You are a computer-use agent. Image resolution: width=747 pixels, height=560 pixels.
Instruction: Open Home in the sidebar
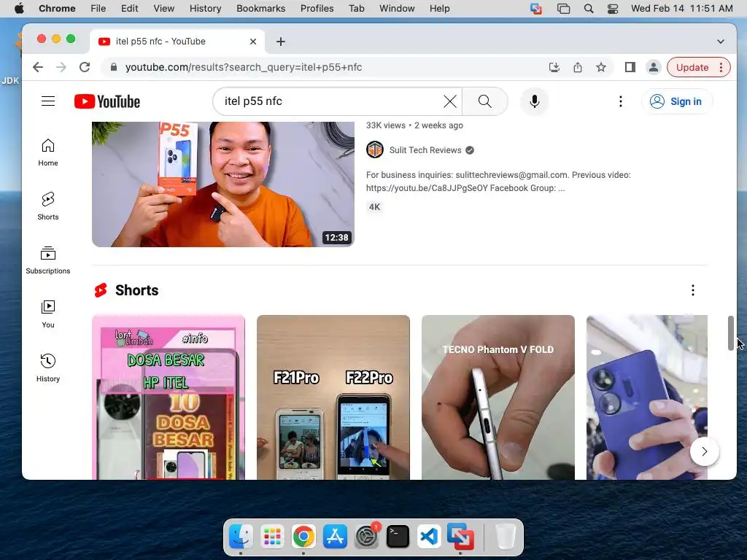[x=48, y=152]
